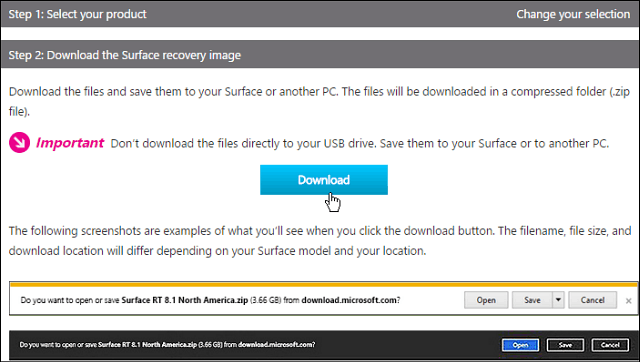This screenshot has height=362, width=640.
Task: Click Cancel in the light notification bar
Action: [592, 300]
